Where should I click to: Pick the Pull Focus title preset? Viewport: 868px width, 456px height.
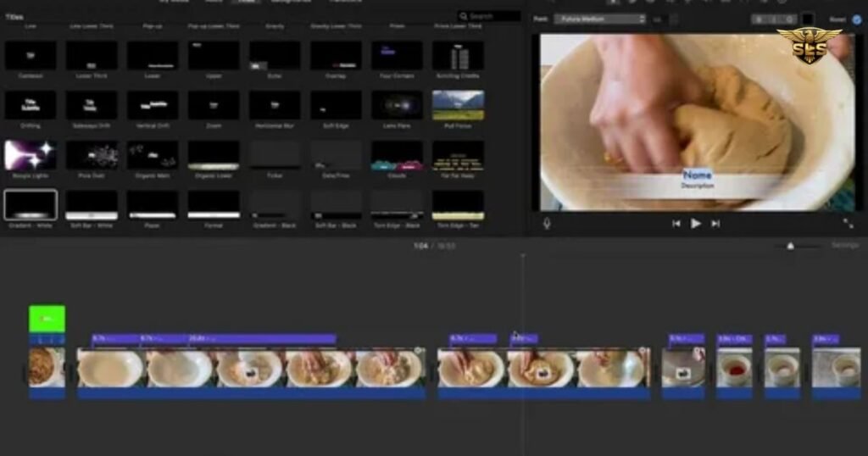coord(458,105)
